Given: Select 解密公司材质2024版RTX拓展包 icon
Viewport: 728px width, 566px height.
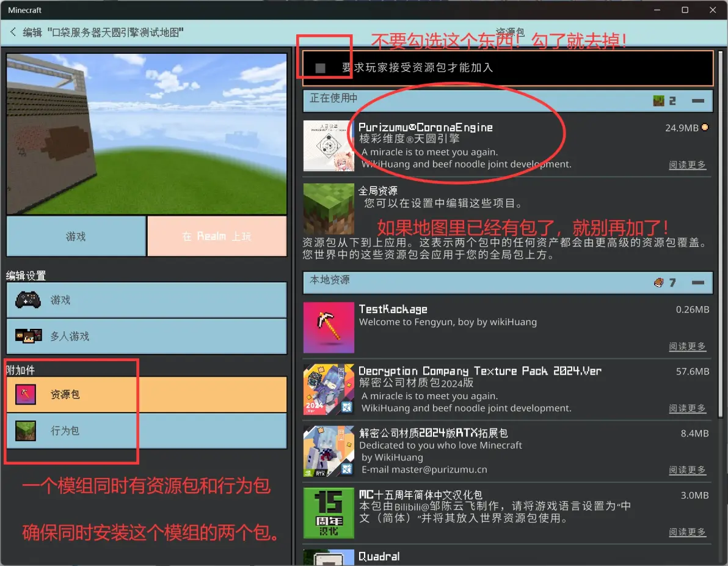Looking at the screenshot, I should pyautogui.click(x=329, y=451).
